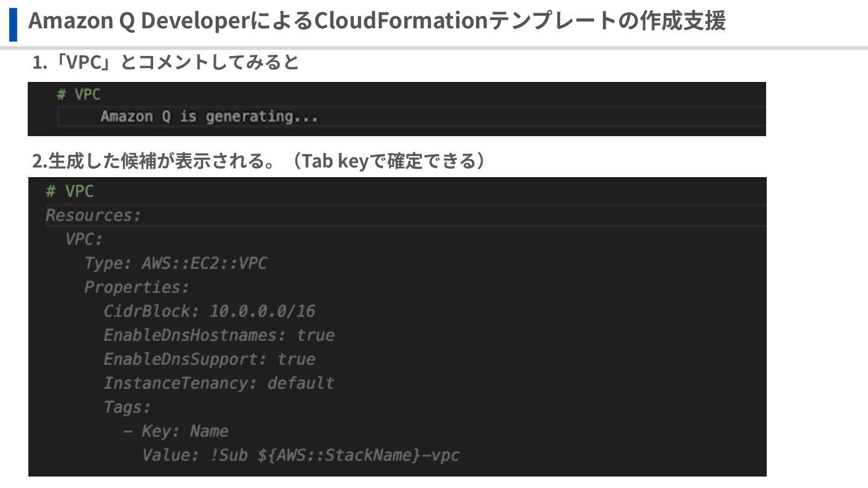Select the "EnableDnsHostnames: true" line
This screenshot has height=488, width=868.
pos(219,335)
